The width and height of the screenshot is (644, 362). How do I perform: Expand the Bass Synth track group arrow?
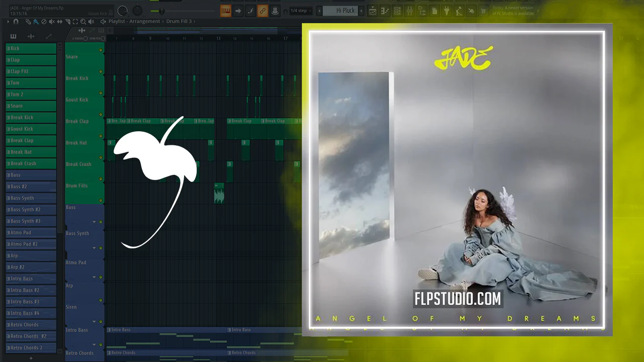94,248
